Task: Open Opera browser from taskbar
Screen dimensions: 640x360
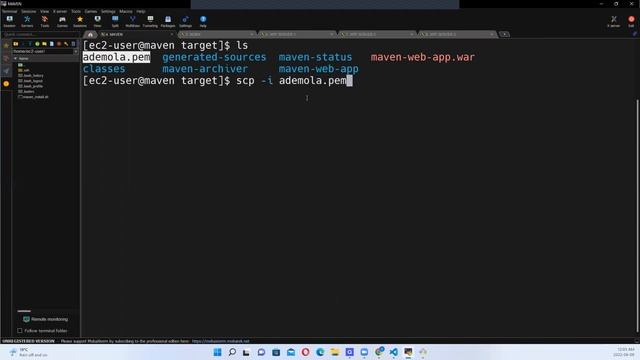Action: click(x=305, y=352)
